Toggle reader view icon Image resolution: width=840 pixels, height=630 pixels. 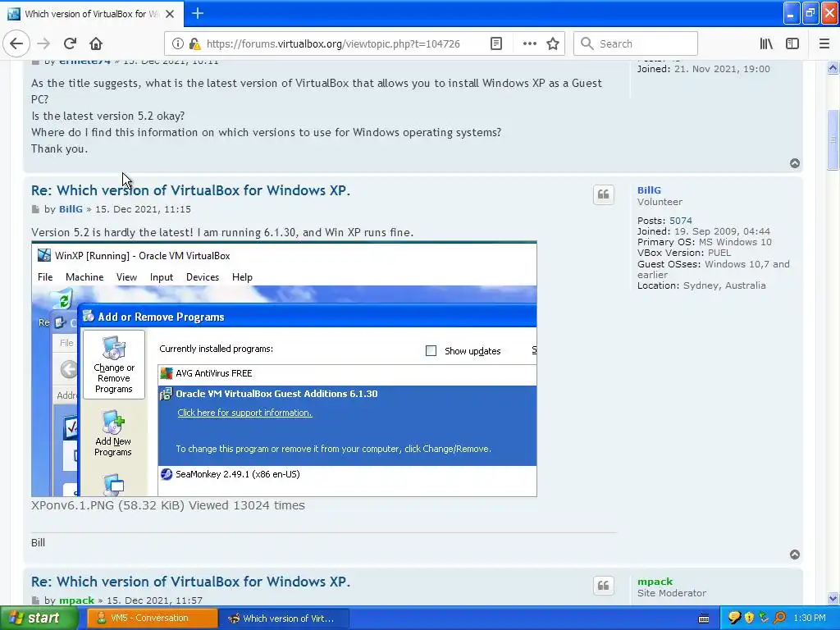[496, 43]
